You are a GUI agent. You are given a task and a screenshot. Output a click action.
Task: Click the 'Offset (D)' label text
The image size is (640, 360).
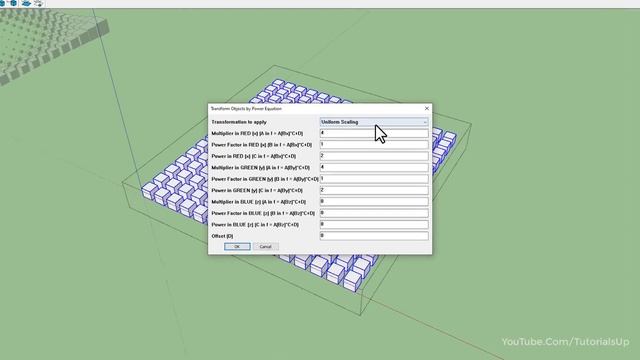pyautogui.click(x=222, y=236)
